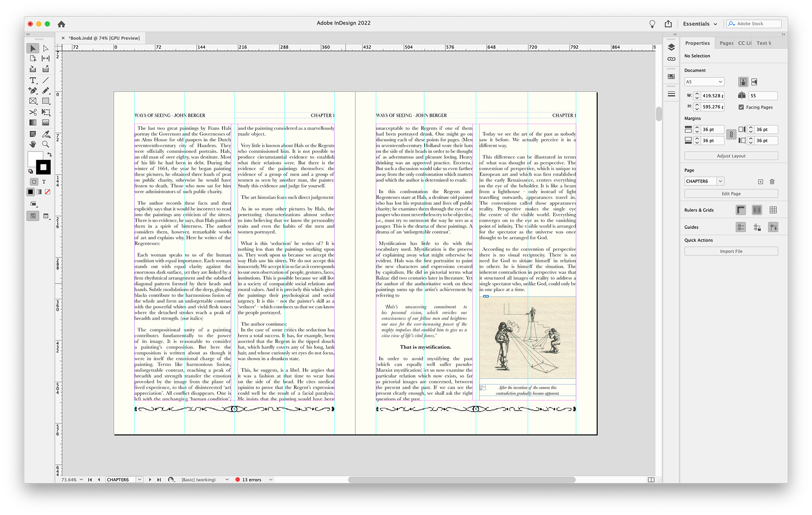This screenshot has width=812, height=515.
Task: Delete page with trash icon
Action: click(772, 182)
